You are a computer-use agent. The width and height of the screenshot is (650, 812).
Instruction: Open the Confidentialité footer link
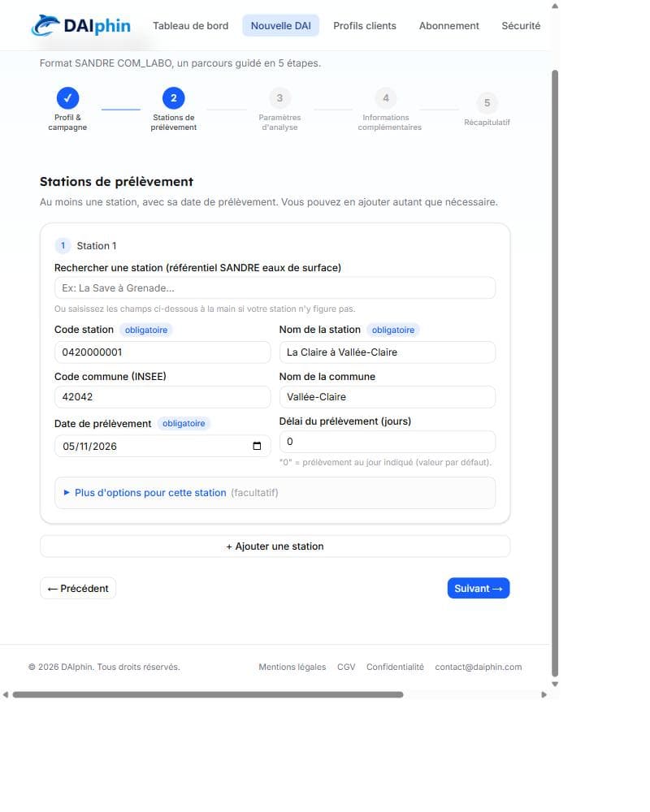point(395,667)
